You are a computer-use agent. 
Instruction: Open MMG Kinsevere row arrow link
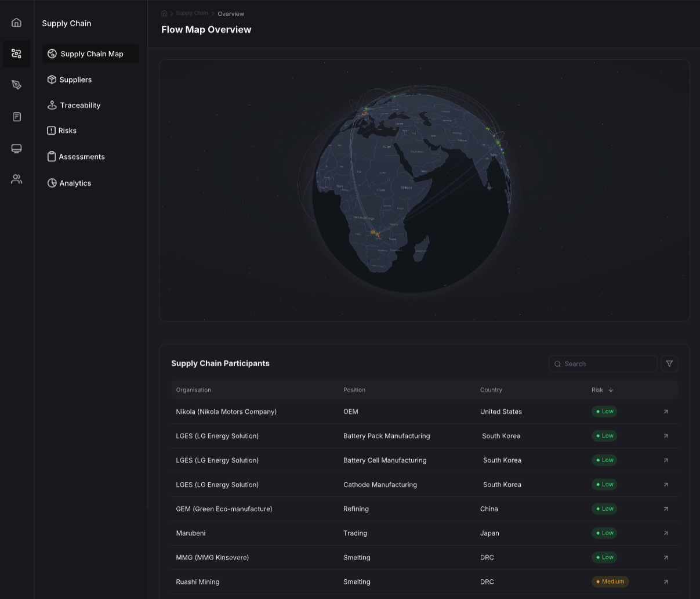[666, 558]
